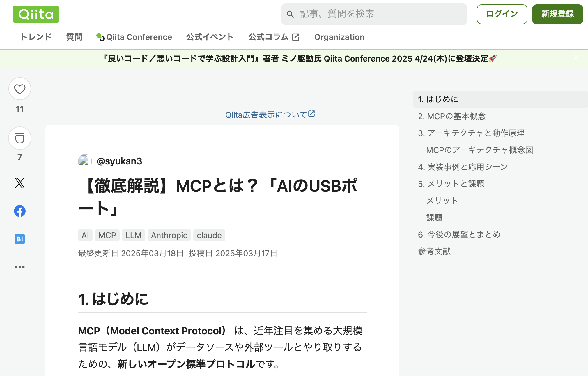Open 公式イベント menu item

point(210,37)
